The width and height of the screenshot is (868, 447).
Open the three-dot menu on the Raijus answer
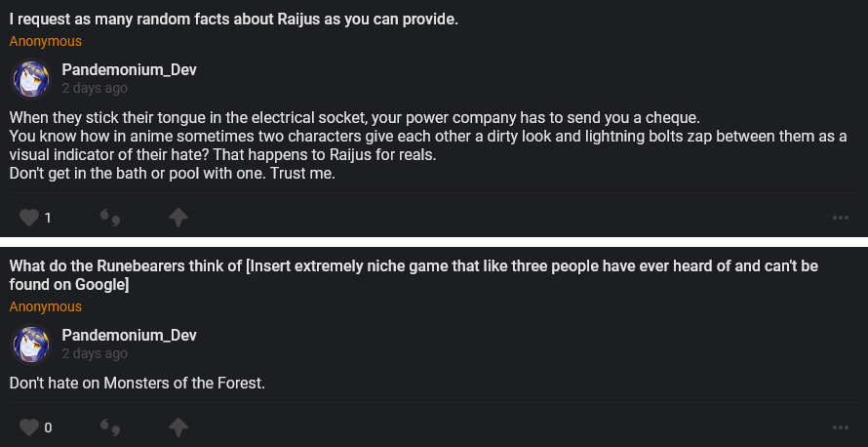tap(841, 218)
